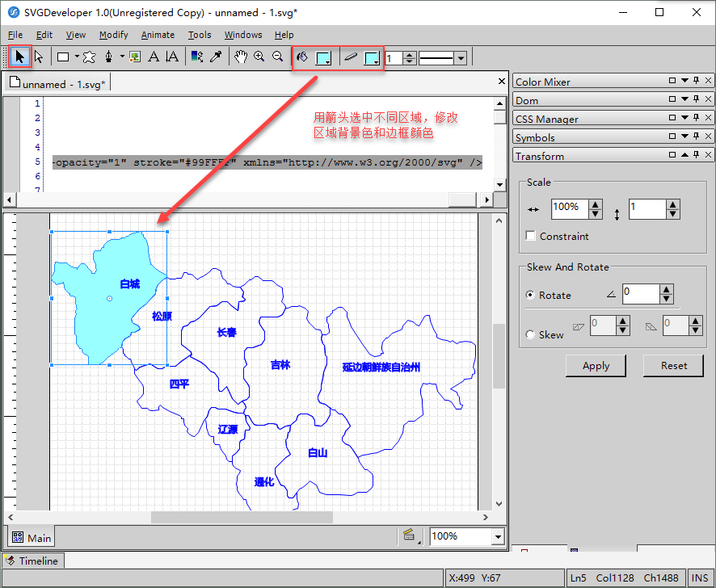Switch to the unnamed - 1.svg tab
Image resolution: width=716 pixels, height=588 pixels.
pos(57,83)
